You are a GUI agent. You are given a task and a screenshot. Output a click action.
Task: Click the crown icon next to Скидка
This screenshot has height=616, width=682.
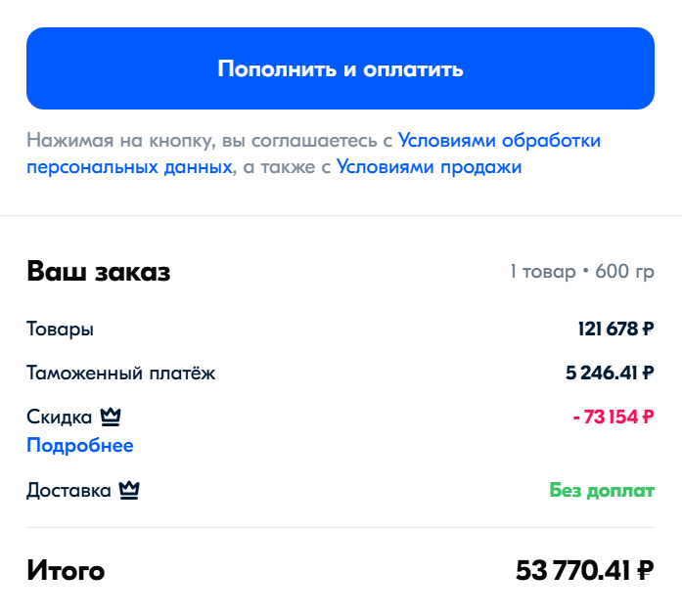click(x=111, y=418)
